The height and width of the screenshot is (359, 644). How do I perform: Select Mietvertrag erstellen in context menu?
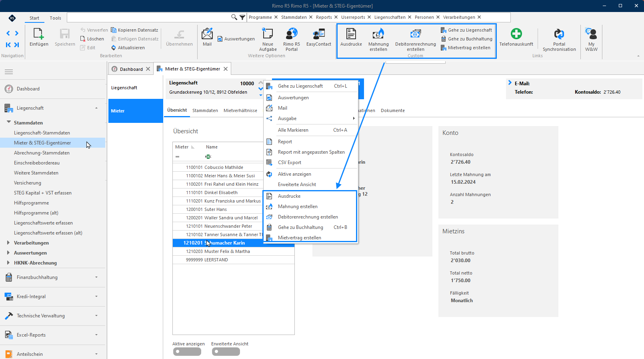point(310,238)
